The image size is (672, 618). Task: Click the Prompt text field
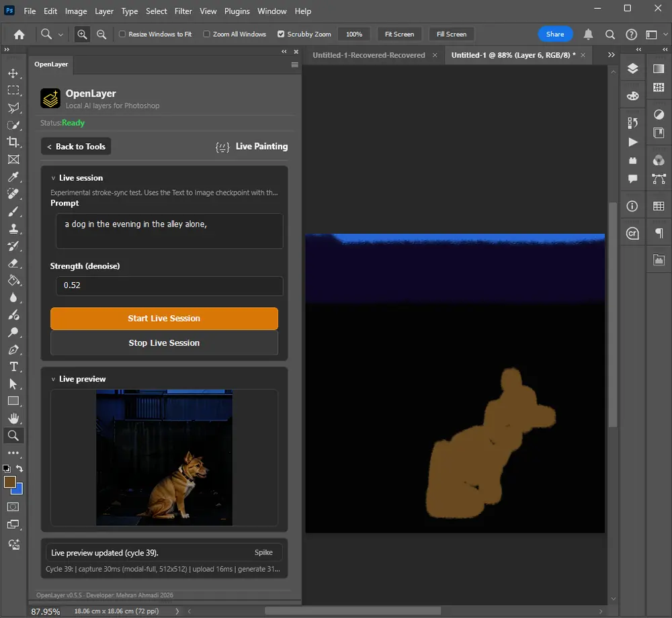[169, 231]
